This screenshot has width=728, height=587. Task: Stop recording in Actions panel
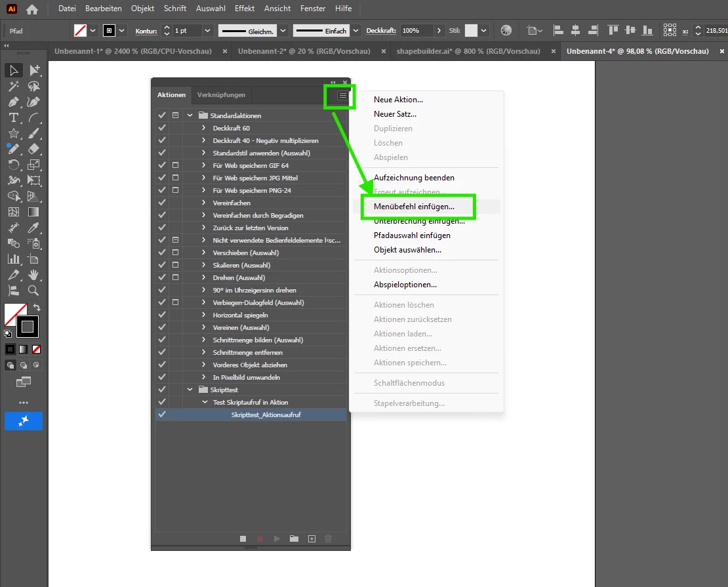243,538
